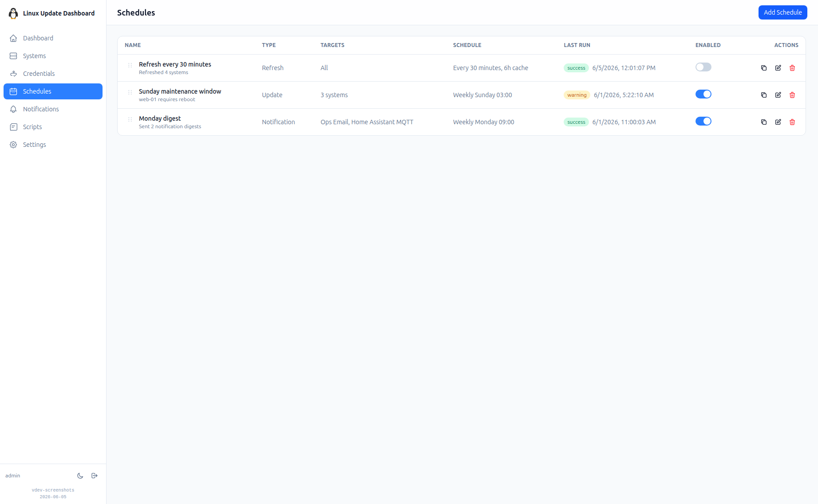Image resolution: width=818 pixels, height=504 pixels.
Task: Enable the Refresh every 30 minutes schedule
Action: tap(703, 67)
